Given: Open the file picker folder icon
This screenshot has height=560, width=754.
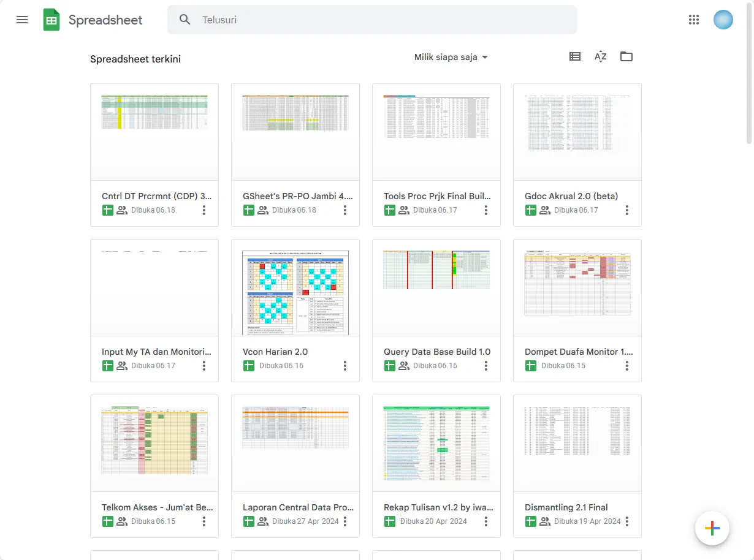Looking at the screenshot, I should [626, 57].
